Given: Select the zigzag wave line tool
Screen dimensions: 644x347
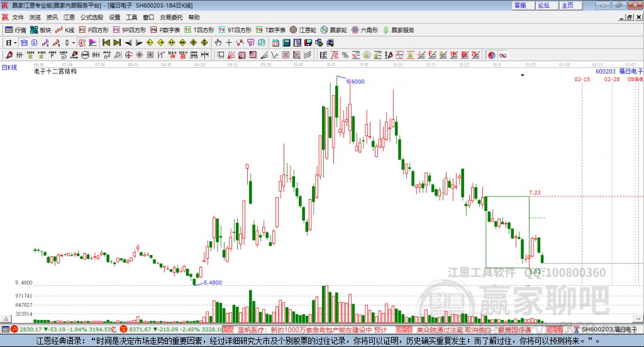Looking at the screenshot, I should (275, 55).
